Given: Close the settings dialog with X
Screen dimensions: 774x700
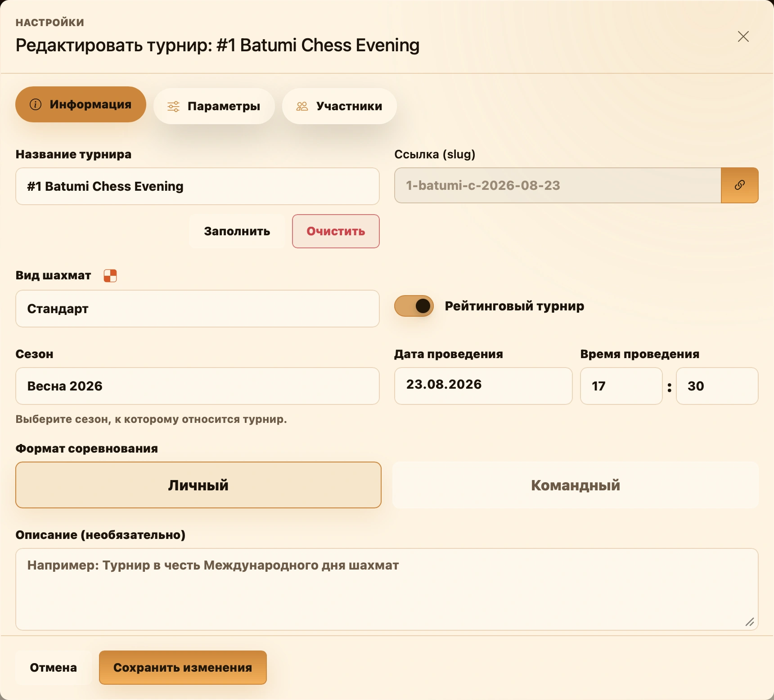Looking at the screenshot, I should click(743, 36).
